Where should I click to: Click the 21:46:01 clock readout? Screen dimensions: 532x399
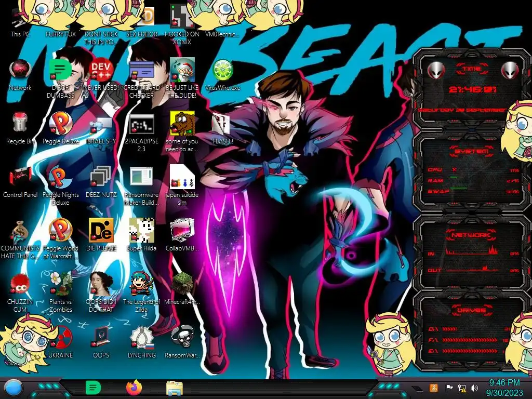tap(472, 89)
